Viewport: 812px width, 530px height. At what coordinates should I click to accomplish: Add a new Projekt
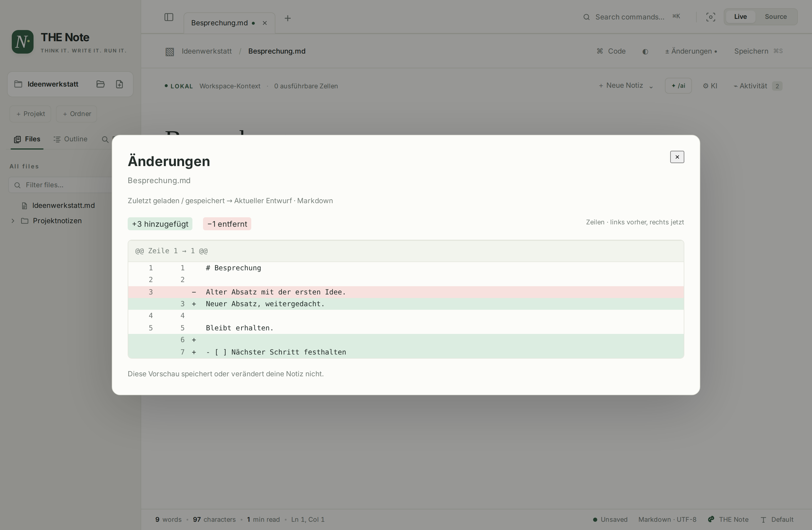pyautogui.click(x=30, y=114)
